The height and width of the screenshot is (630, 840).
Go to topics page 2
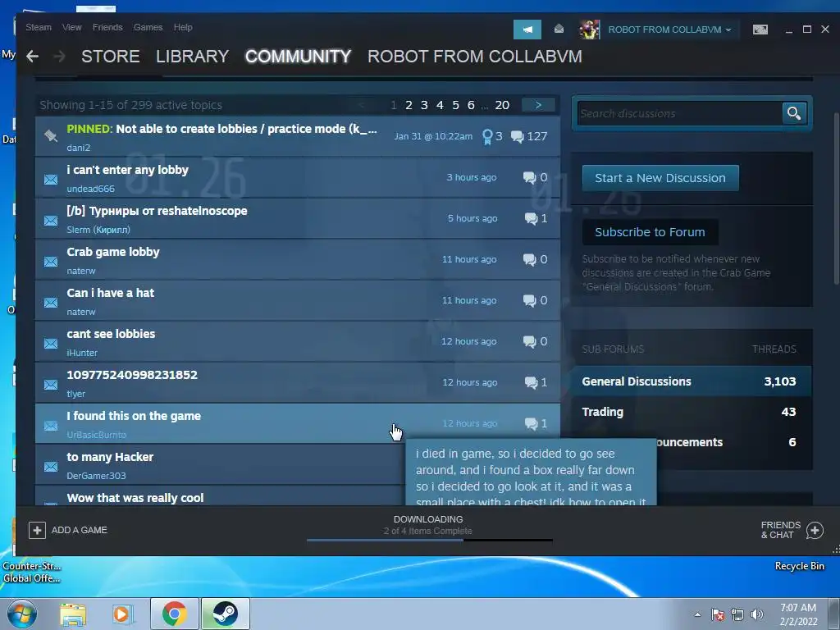pos(409,105)
